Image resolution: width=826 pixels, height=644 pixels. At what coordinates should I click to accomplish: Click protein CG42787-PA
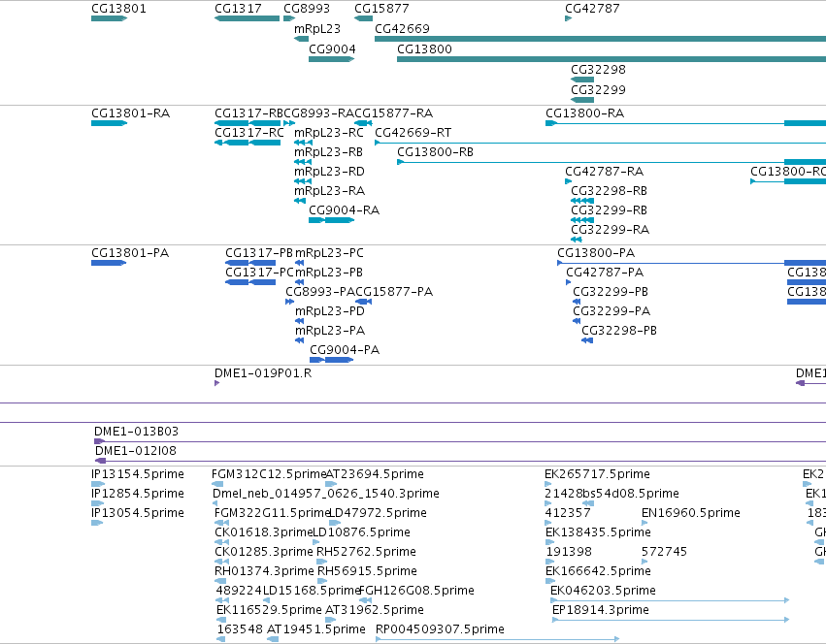pyautogui.click(x=605, y=273)
